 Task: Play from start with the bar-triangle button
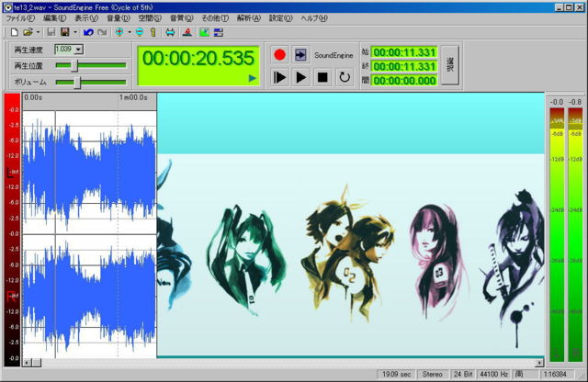coord(279,78)
